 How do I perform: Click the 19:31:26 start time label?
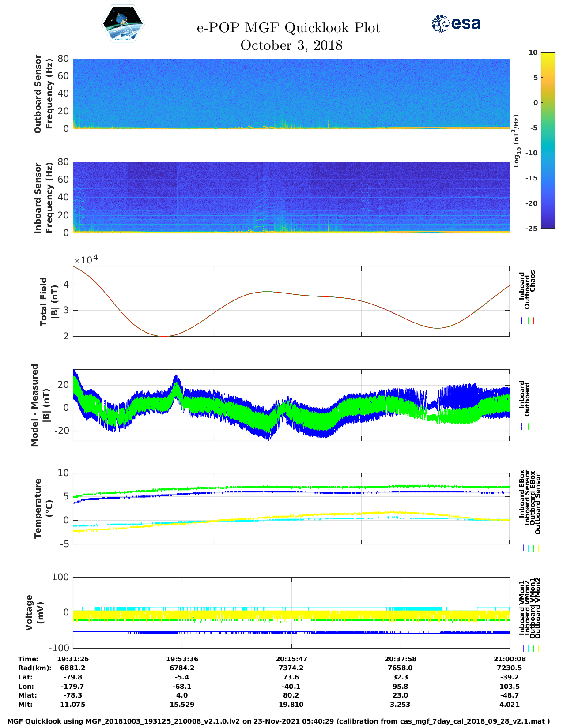click(x=73, y=659)
